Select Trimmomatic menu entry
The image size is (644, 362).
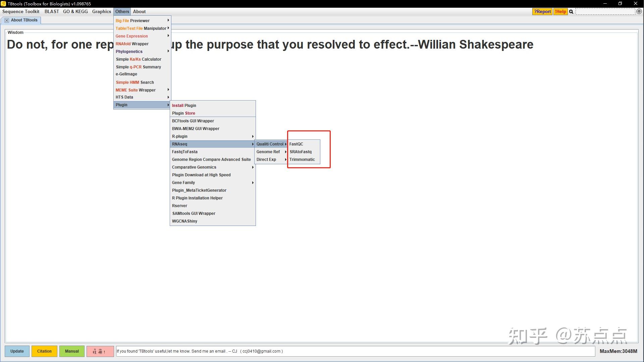[x=302, y=160]
